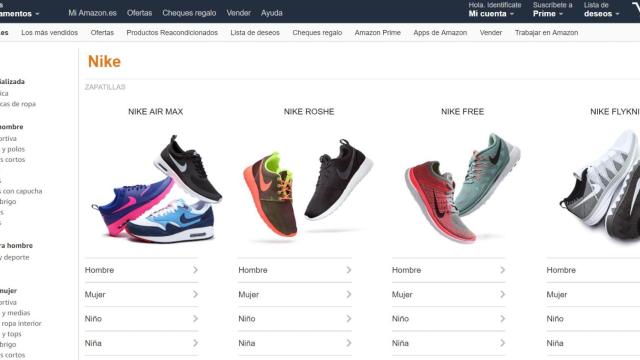Click the chevron beside Niña in Roshe
Screen dimensions: 640x360
(349, 343)
